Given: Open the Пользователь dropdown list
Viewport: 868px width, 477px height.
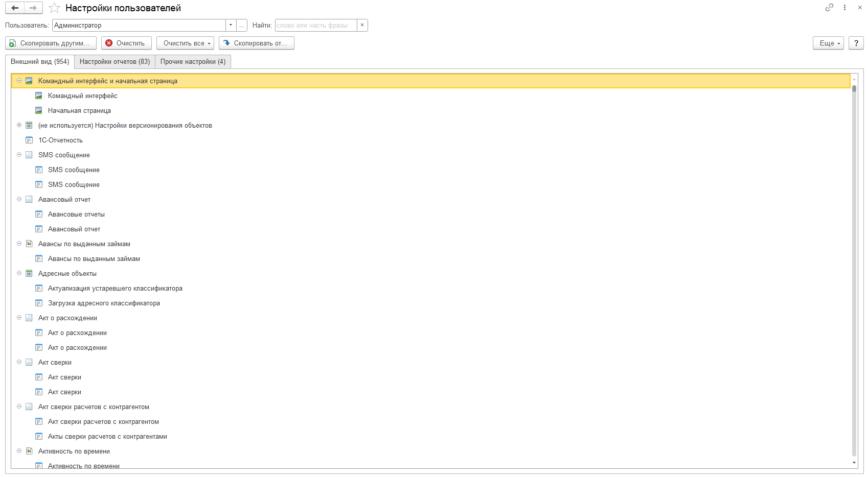Looking at the screenshot, I should (x=231, y=25).
